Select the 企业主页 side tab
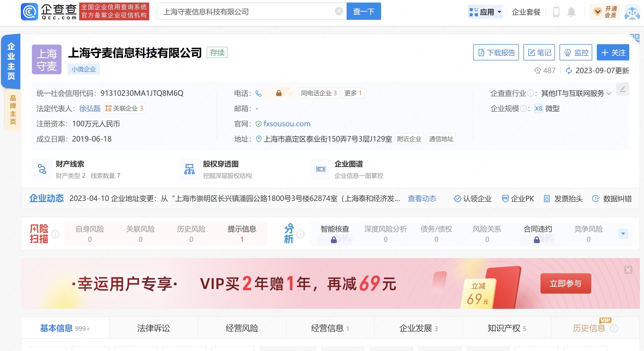 (11, 61)
